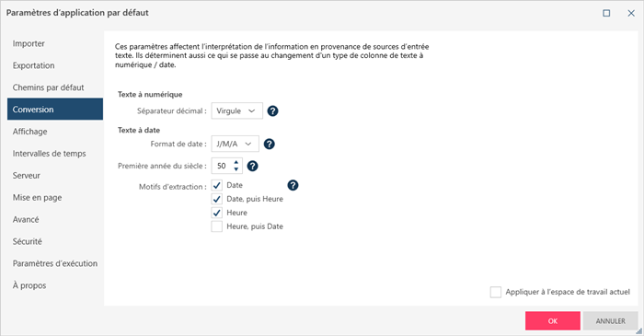Open the Virgule decimal separator dropdown
Image resolution: width=644 pixels, height=336 pixels.
(x=237, y=110)
